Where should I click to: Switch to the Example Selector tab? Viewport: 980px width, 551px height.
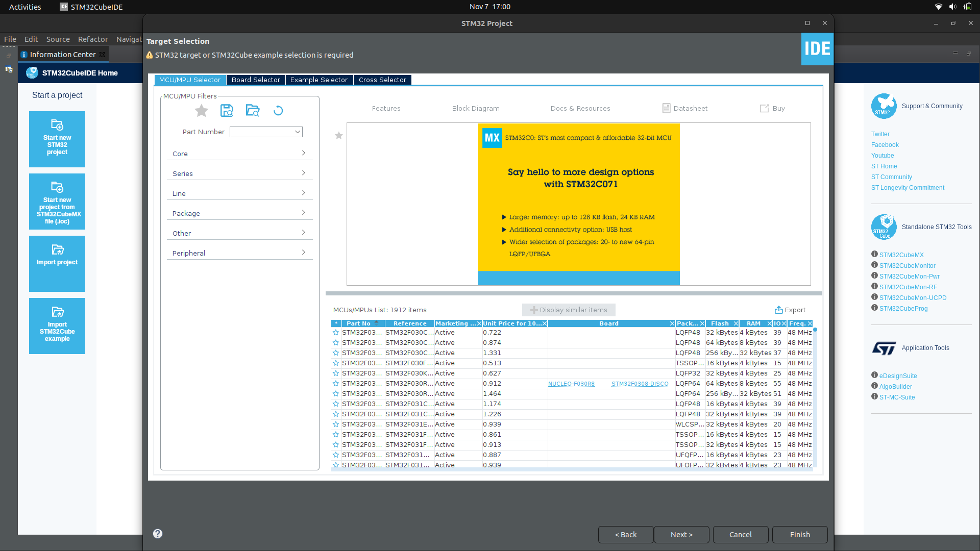319,80
